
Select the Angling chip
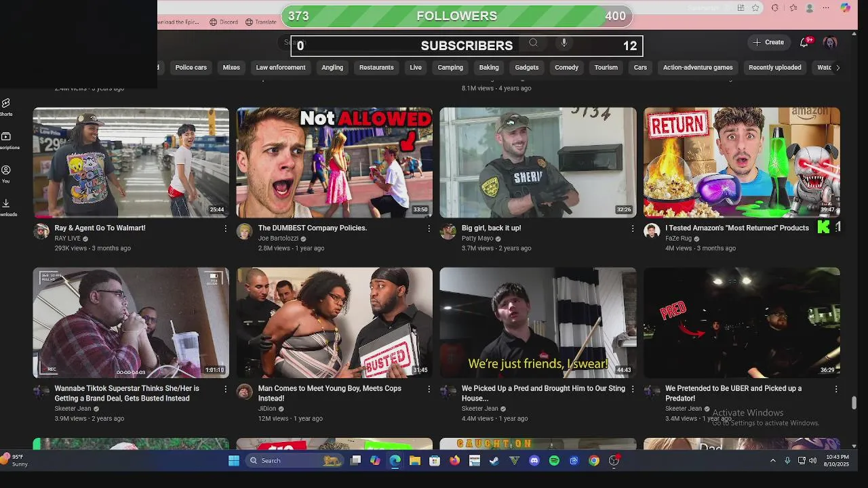tap(332, 68)
